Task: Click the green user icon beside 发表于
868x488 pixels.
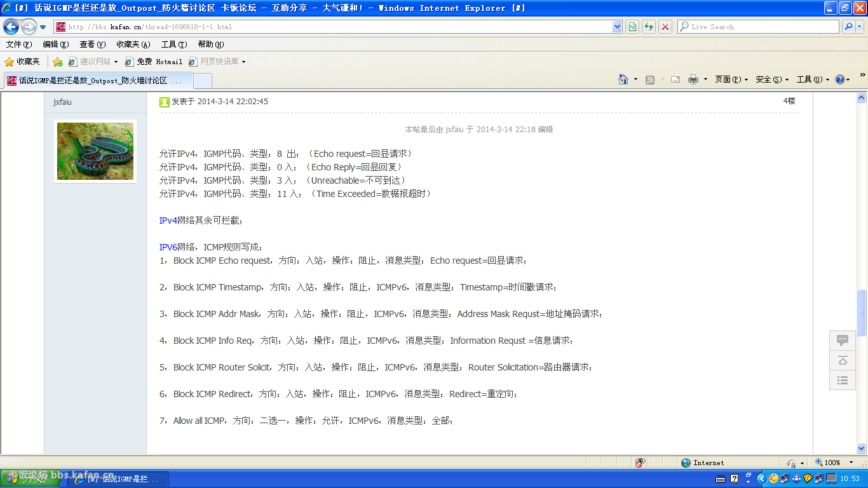Action: click(165, 102)
